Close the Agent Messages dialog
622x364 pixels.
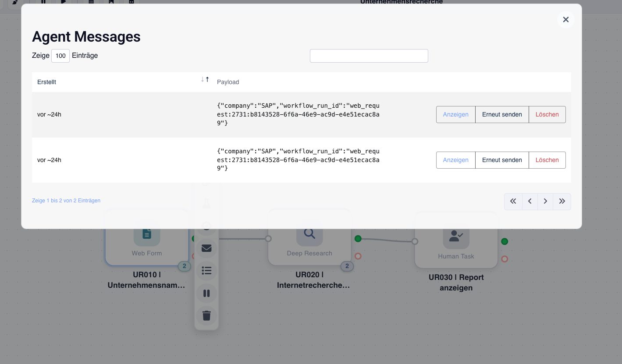pos(565,20)
